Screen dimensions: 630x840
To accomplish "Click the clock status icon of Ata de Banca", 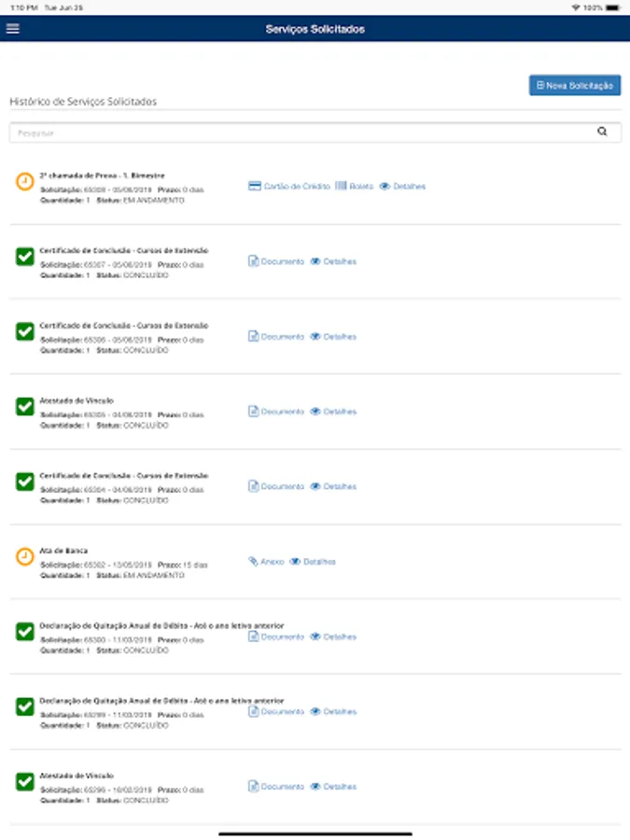I will 24,556.
